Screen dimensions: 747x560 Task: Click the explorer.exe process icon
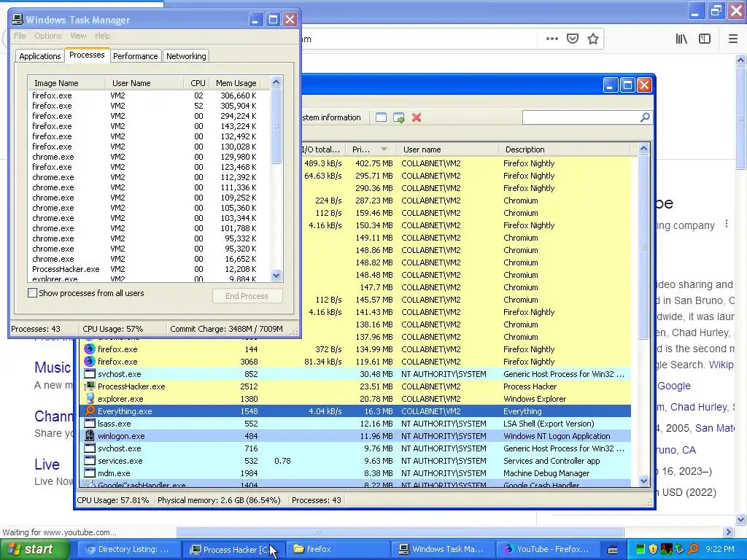[90, 398]
